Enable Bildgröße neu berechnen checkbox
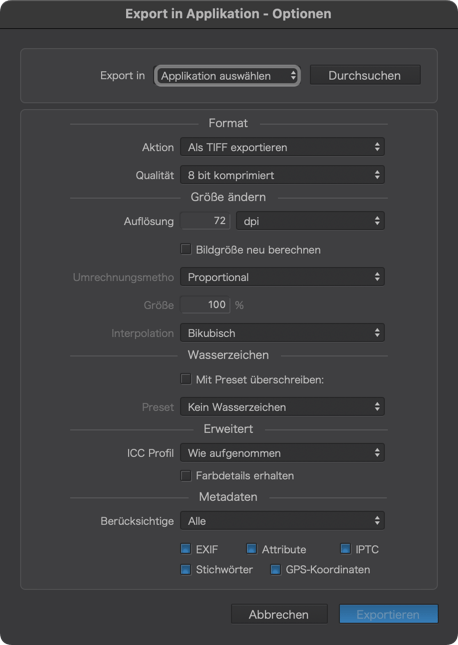This screenshot has height=645, width=458. [x=186, y=249]
